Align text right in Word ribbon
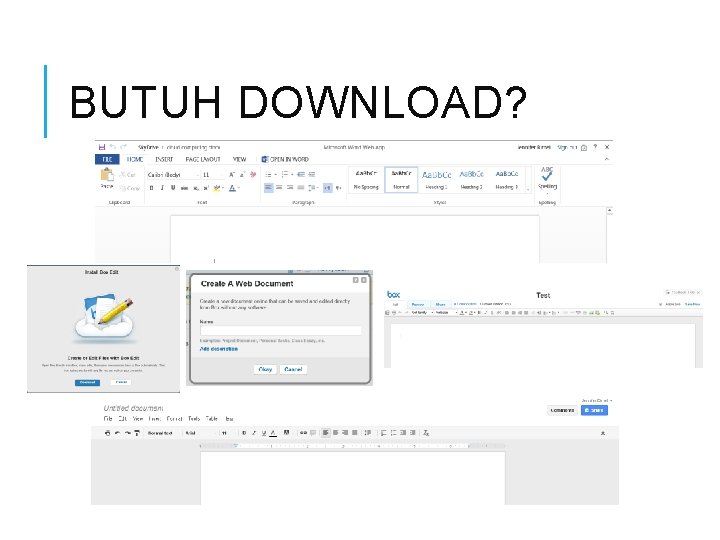720x540 pixels. coord(290,187)
